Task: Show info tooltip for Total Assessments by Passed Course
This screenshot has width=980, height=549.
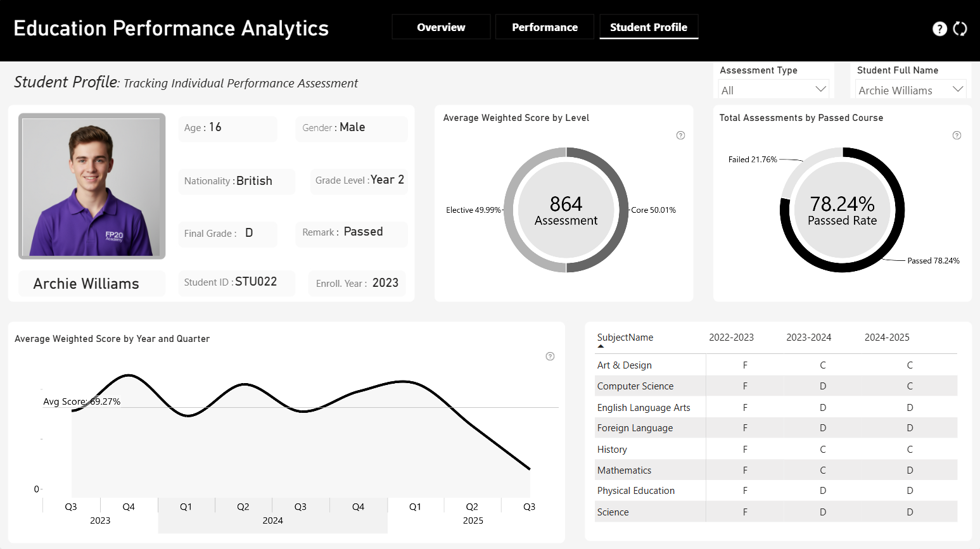Action: 957,135
